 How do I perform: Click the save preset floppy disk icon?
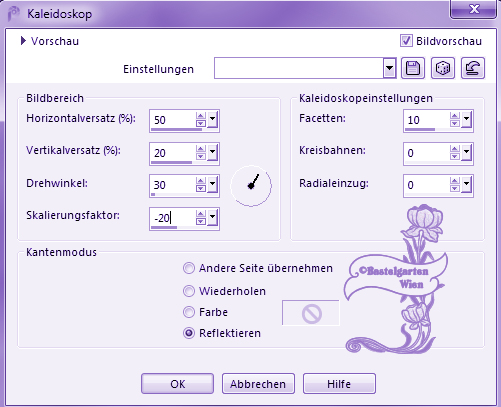[413, 68]
